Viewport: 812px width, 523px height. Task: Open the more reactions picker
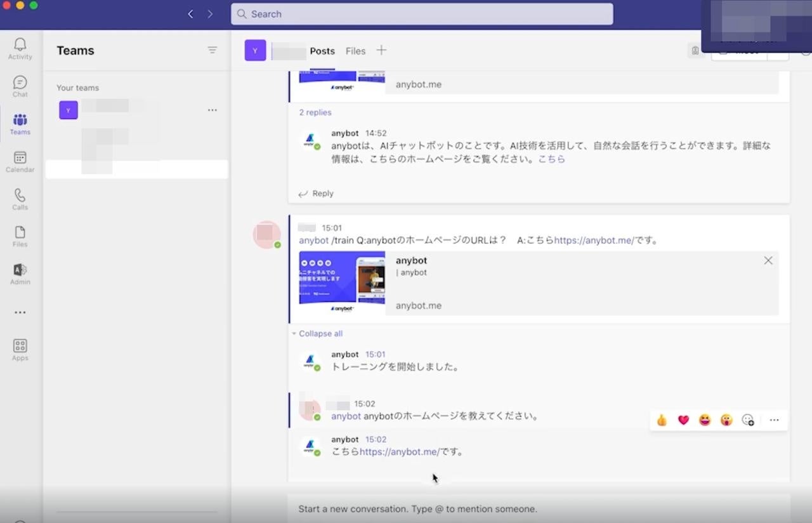pos(748,420)
